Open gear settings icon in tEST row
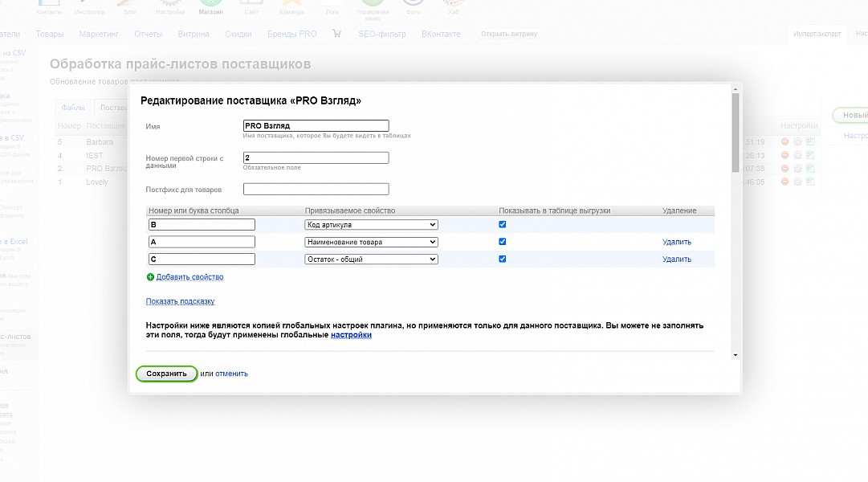868x482 pixels. click(x=797, y=155)
